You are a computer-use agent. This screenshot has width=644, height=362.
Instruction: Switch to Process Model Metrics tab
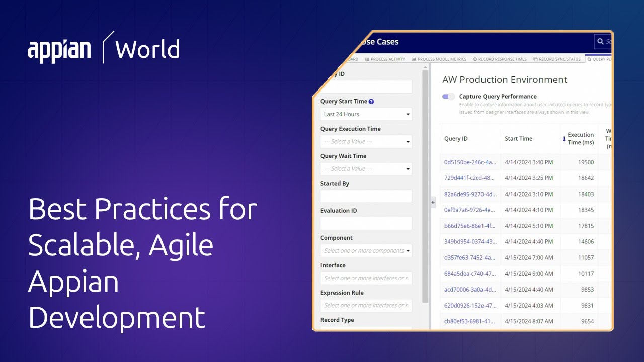(439, 59)
